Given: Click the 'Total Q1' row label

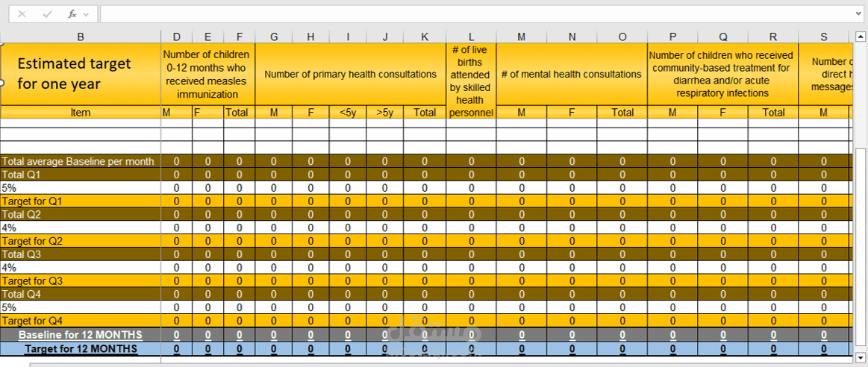Looking at the screenshot, I should 81,175.
